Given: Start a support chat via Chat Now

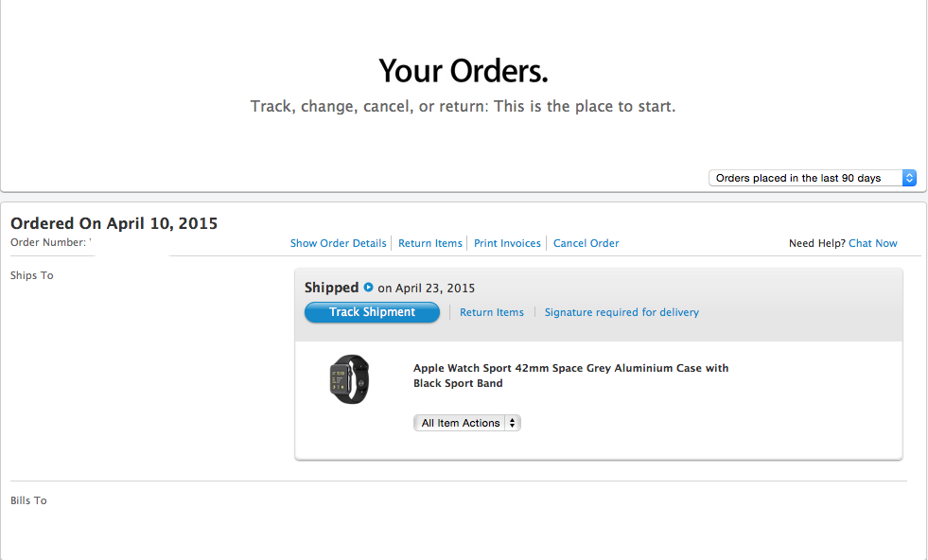Looking at the screenshot, I should 873,243.
